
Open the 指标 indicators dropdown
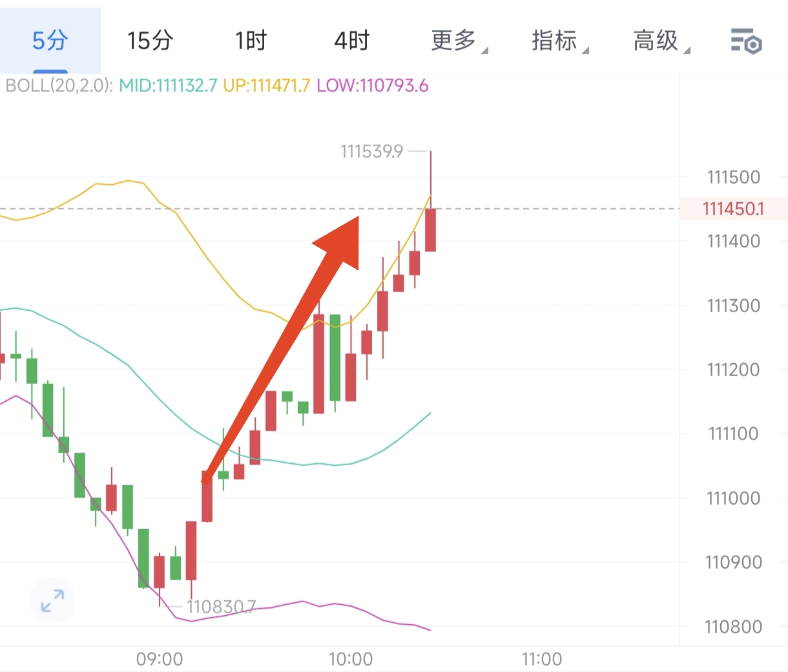pos(555,41)
